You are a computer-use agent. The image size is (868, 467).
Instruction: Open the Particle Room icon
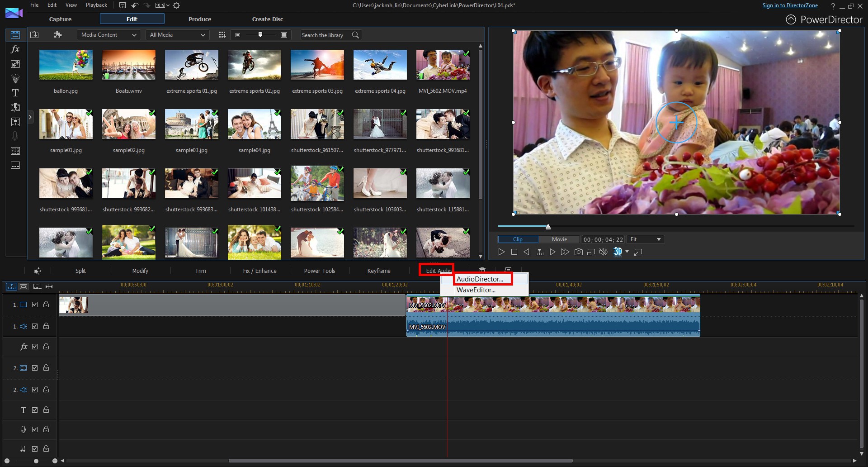15,78
